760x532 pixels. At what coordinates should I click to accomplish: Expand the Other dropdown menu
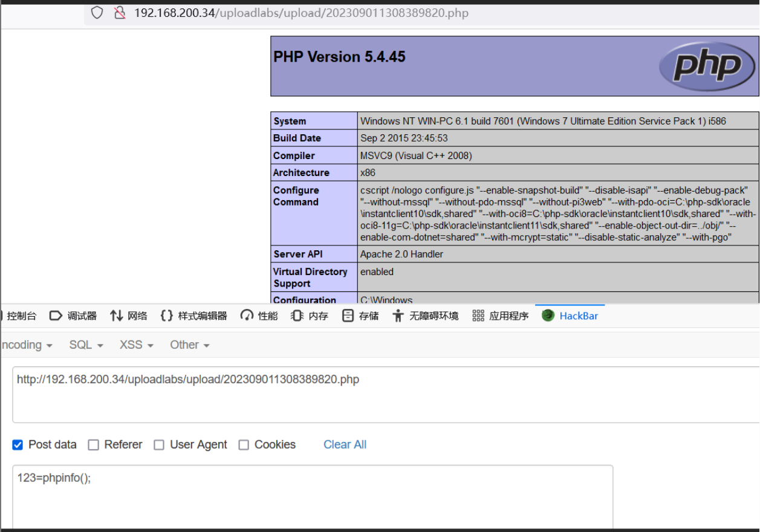pyautogui.click(x=189, y=345)
